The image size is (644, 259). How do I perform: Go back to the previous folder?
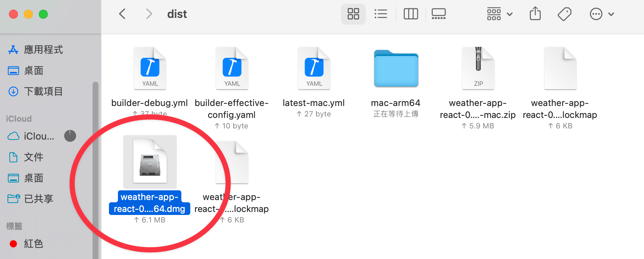tap(122, 14)
